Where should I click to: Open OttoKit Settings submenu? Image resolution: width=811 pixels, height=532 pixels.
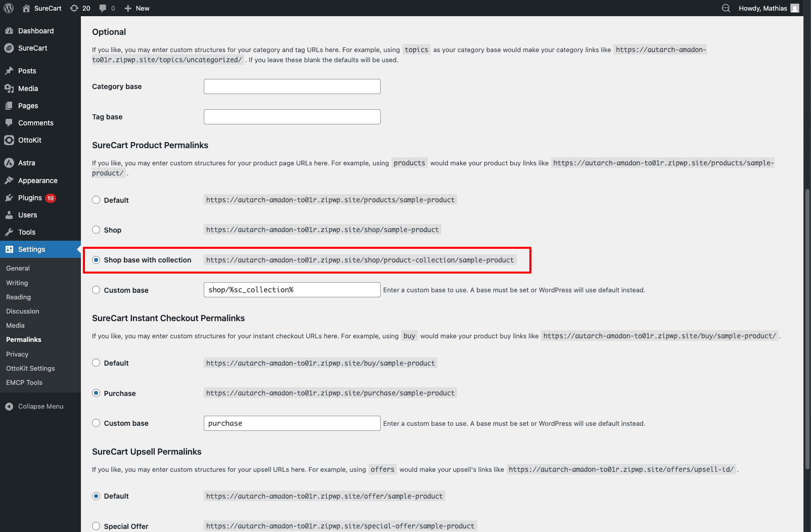[x=30, y=369]
